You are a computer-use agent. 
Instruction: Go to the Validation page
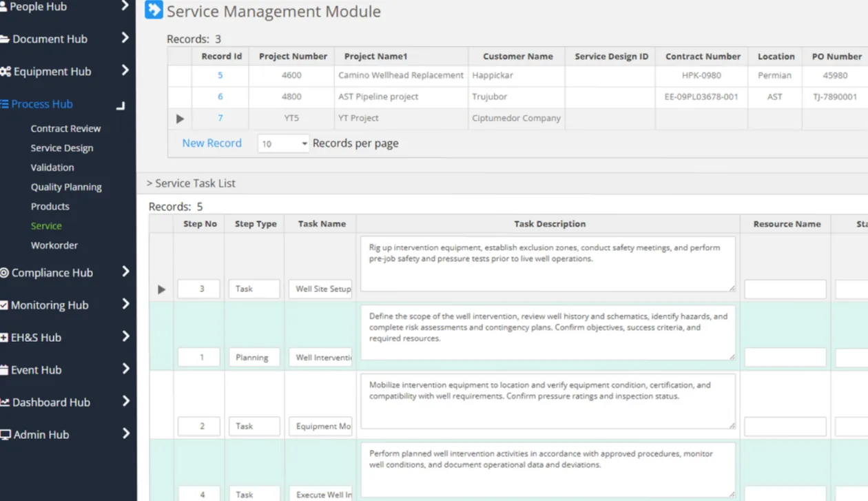(x=52, y=167)
